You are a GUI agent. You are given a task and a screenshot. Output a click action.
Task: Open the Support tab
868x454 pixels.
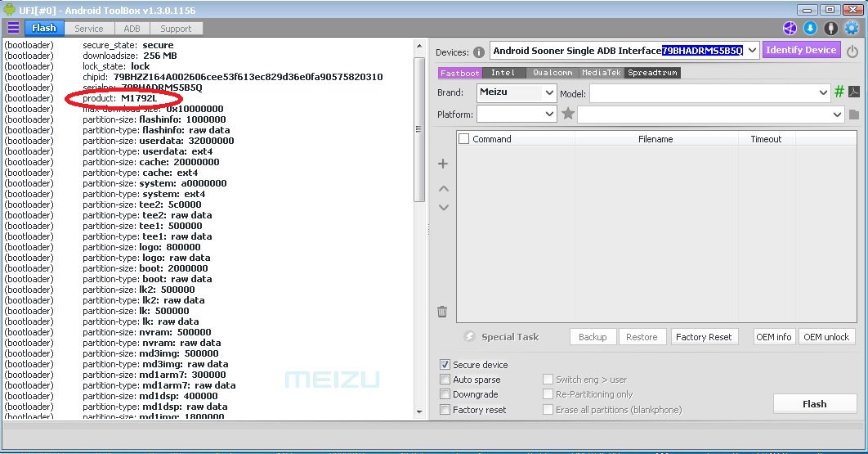pos(176,29)
